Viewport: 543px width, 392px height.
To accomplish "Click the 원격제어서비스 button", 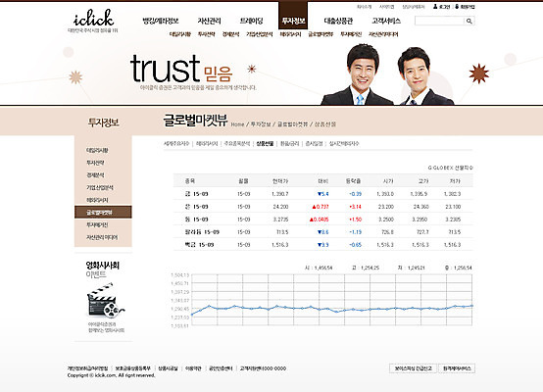I will [457, 368].
